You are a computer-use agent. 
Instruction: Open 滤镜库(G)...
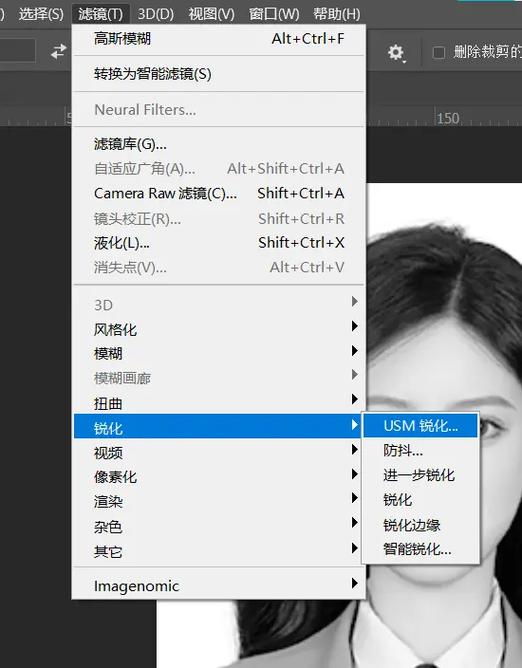point(219,144)
